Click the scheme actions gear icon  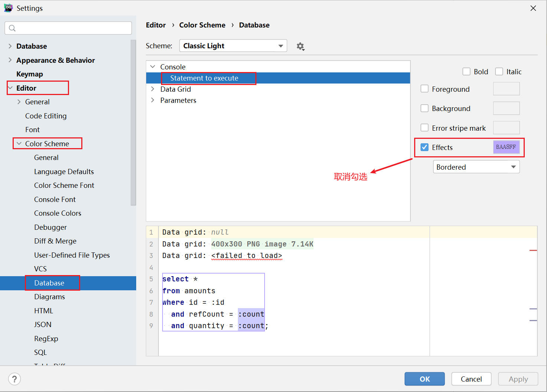pyautogui.click(x=300, y=46)
